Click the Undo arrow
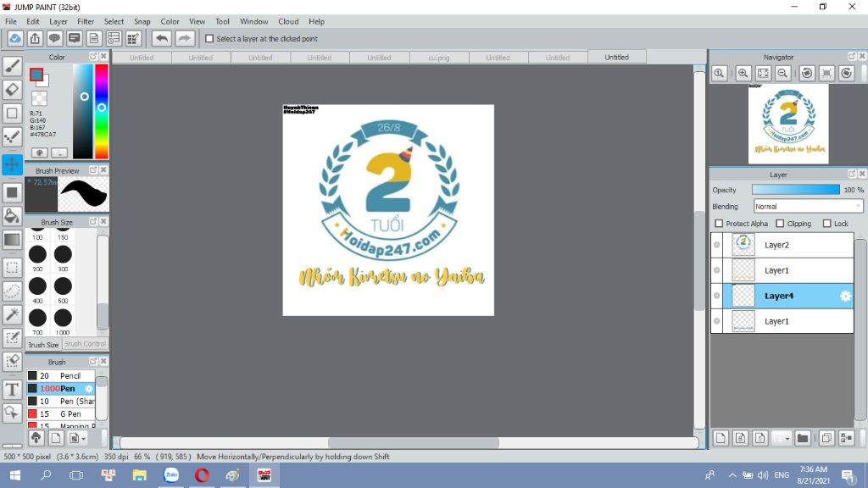This screenshot has width=868, height=488. (162, 39)
